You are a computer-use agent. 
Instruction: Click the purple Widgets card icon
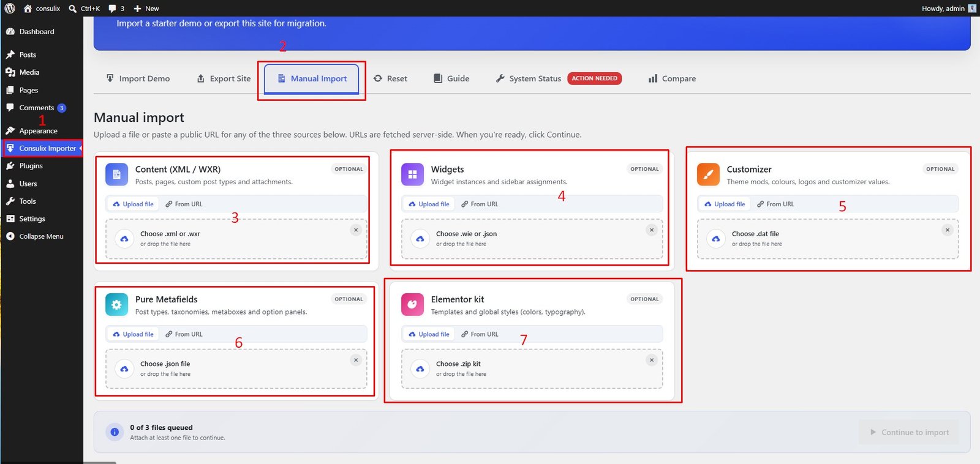point(412,174)
